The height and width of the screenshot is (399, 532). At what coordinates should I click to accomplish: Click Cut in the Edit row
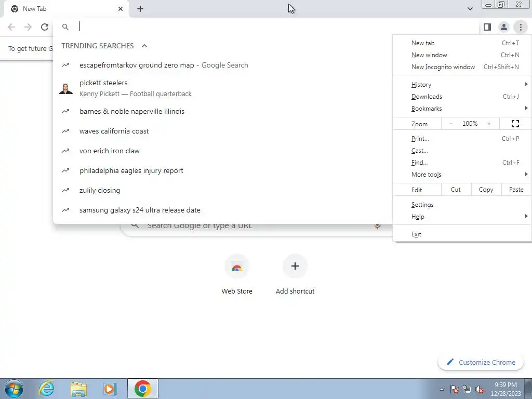click(456, 190)
